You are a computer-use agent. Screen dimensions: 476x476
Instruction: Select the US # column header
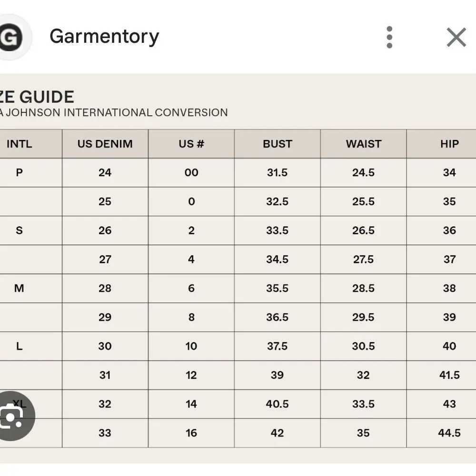point(191,144)
